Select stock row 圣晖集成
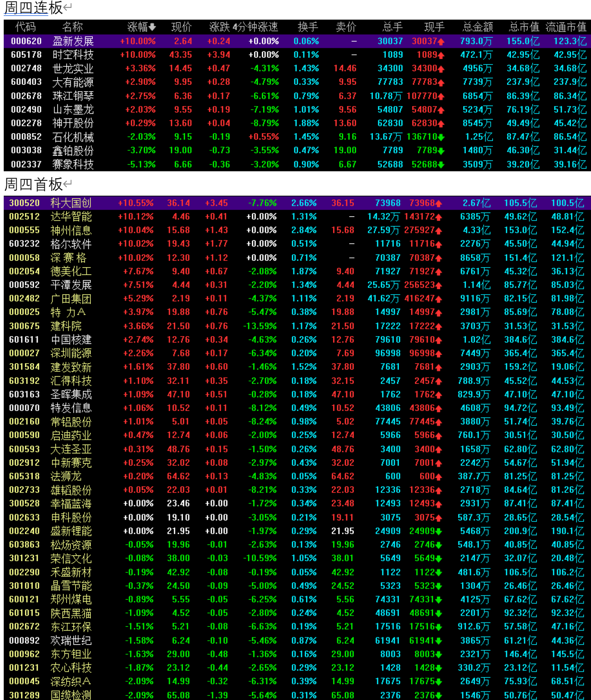The width and height of the screenshot is (591, 700). [297, 395]
